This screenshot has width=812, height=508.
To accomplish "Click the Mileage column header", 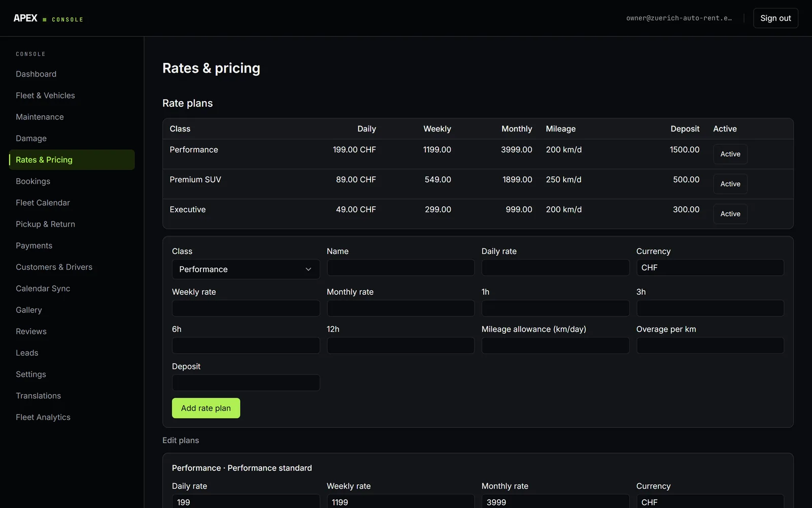I will pyautogui.click(x=561, y=129).
